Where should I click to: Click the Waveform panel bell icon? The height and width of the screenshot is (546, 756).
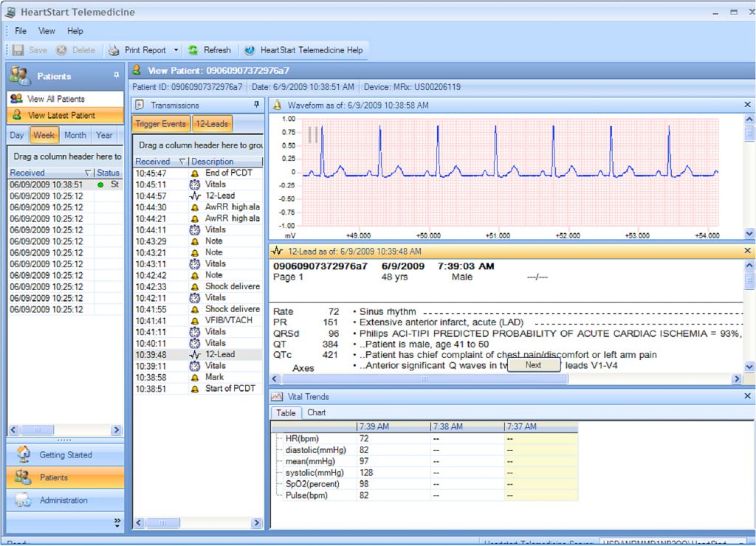coord(278,105)
